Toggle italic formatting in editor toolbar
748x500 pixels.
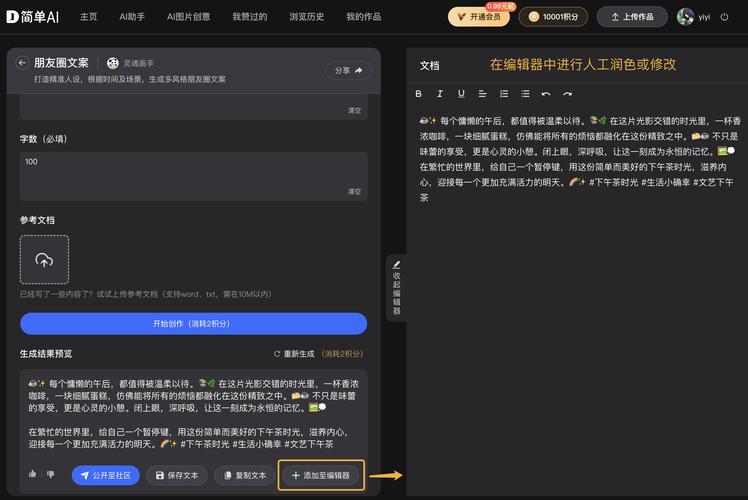click(440, 94)
